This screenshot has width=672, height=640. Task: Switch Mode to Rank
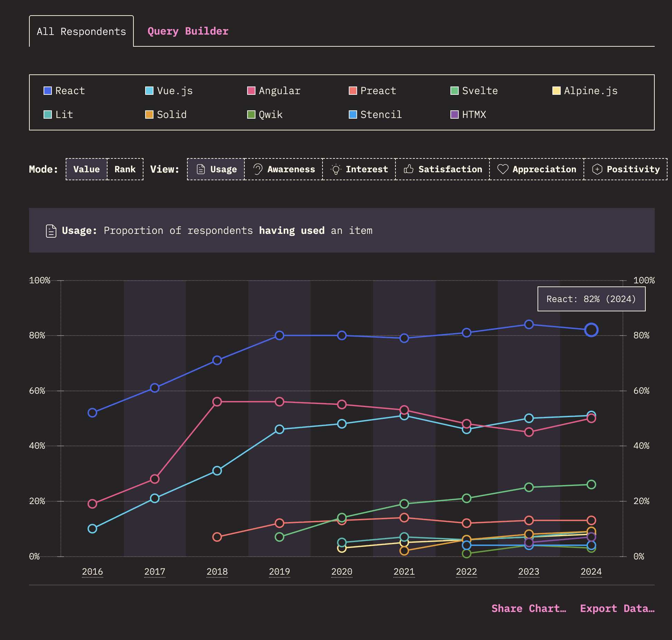[125, 169]
